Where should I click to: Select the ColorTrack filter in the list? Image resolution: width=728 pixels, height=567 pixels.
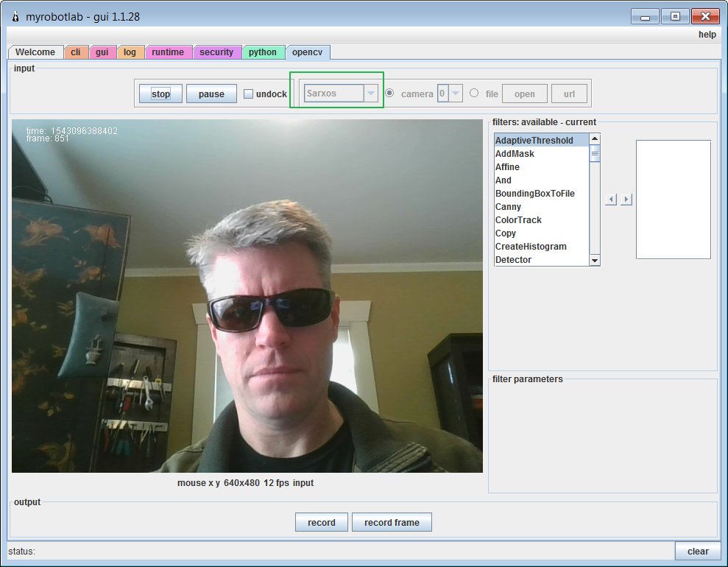click(517, 219)
